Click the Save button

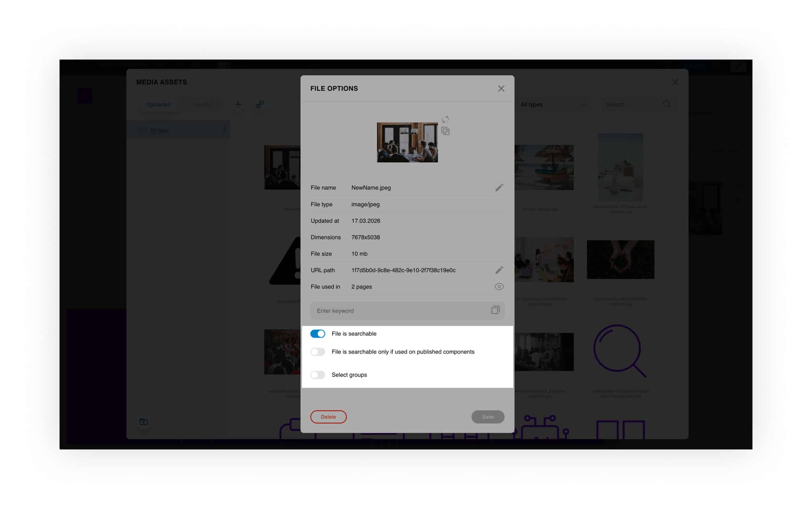(487, 417)
